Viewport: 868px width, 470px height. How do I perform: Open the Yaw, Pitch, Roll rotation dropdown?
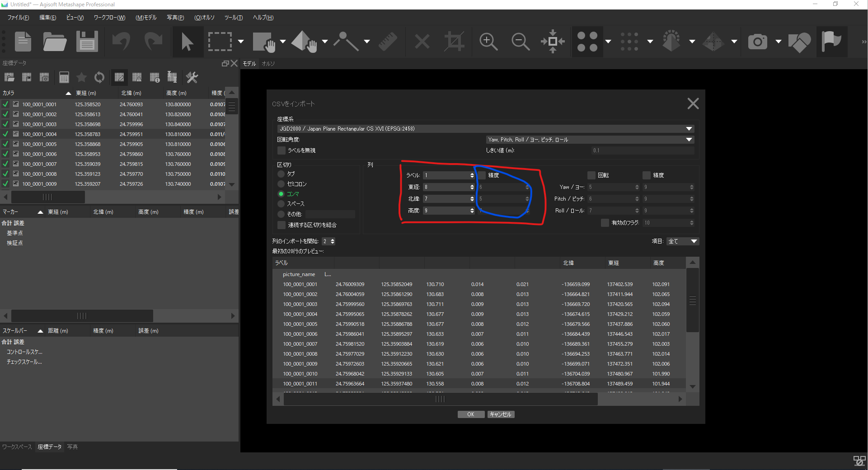(x=689, y=140)
